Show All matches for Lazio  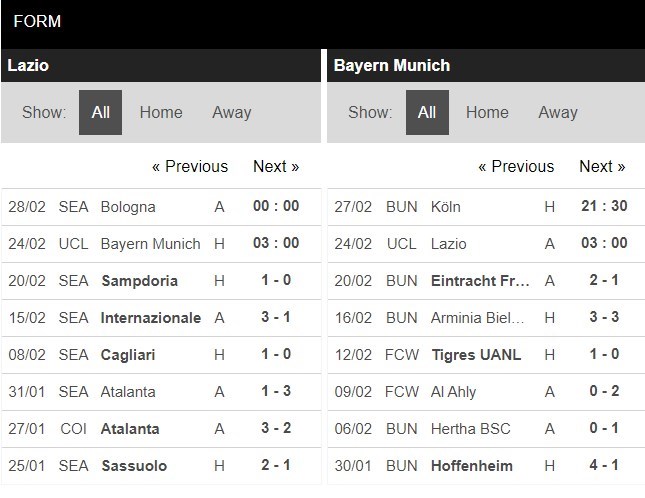[x=101, y=112]
